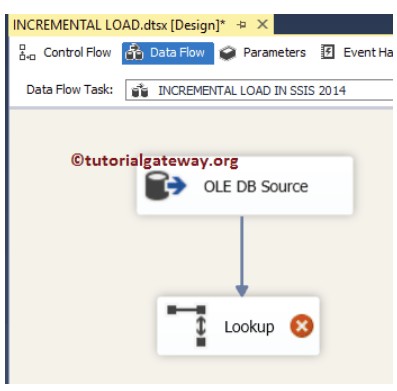Screen dimensions: 397x391
Task: Close the INCREMENTAL LOAD.dtsx tab
Action: tap(263, 24)
